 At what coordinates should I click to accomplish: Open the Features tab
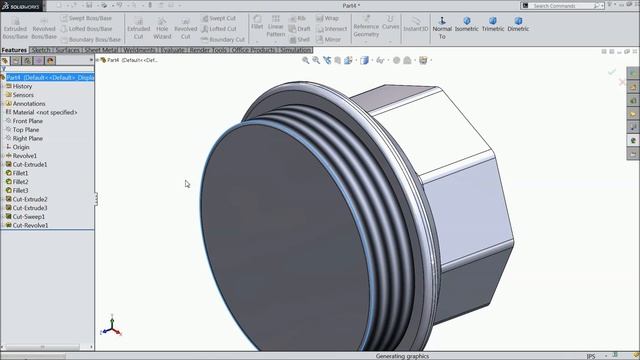(14, 50)
